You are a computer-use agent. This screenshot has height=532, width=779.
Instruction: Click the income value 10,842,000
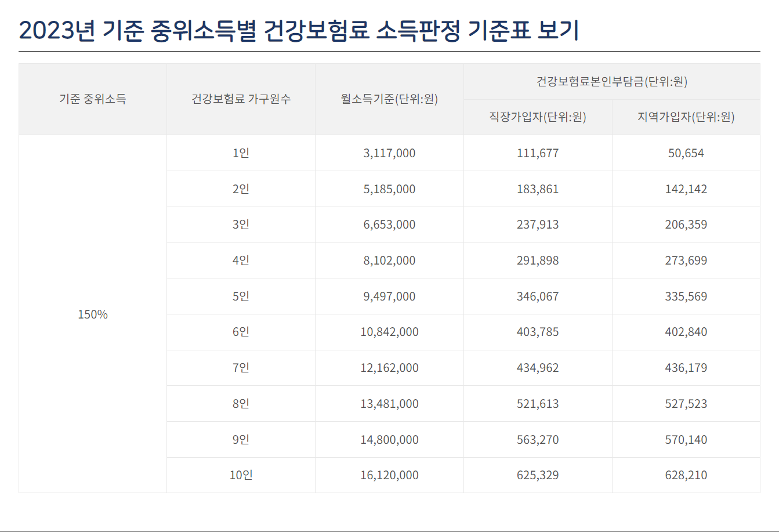[389, 332]
